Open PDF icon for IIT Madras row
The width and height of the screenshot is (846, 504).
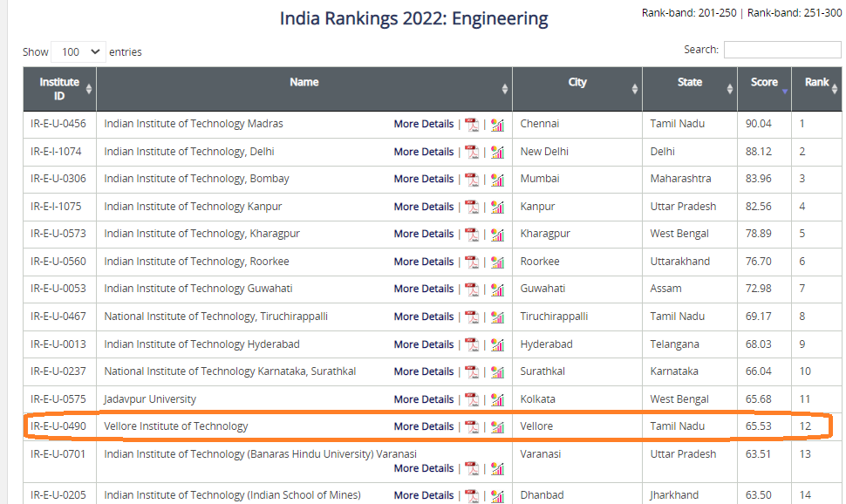click(x=472, y=125)
